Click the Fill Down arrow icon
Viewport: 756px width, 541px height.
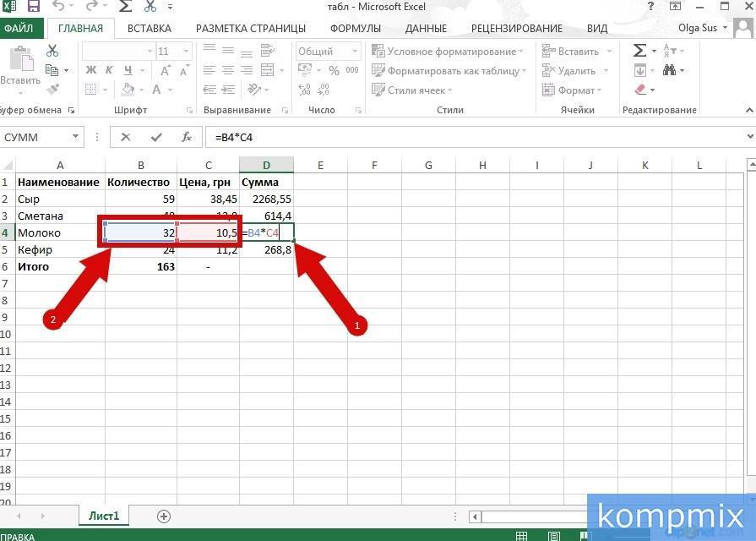point(639,70)
